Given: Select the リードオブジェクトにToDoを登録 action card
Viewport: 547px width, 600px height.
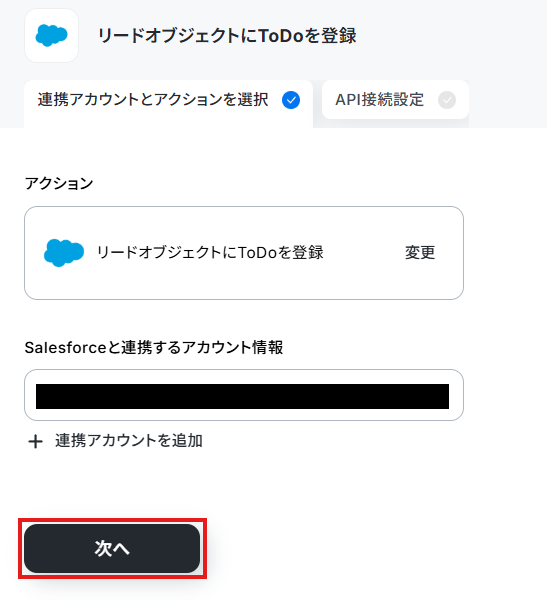Looking at the screenshot, I should tap(244, 253).
